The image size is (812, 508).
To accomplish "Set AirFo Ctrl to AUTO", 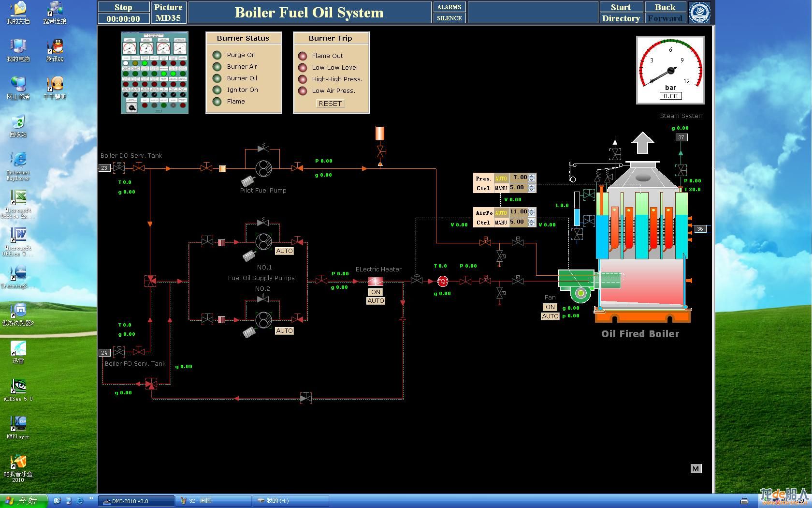I will (x=501, y=213).
